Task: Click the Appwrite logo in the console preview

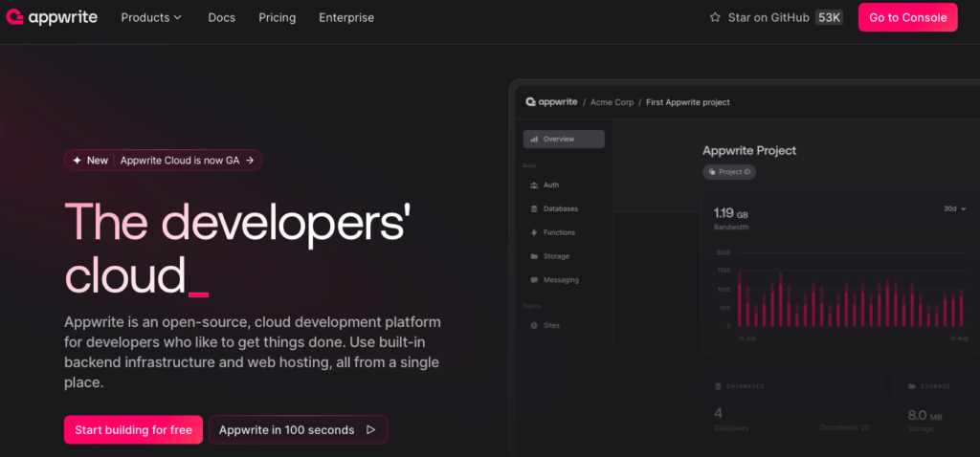Action: (x=551, y=101)
